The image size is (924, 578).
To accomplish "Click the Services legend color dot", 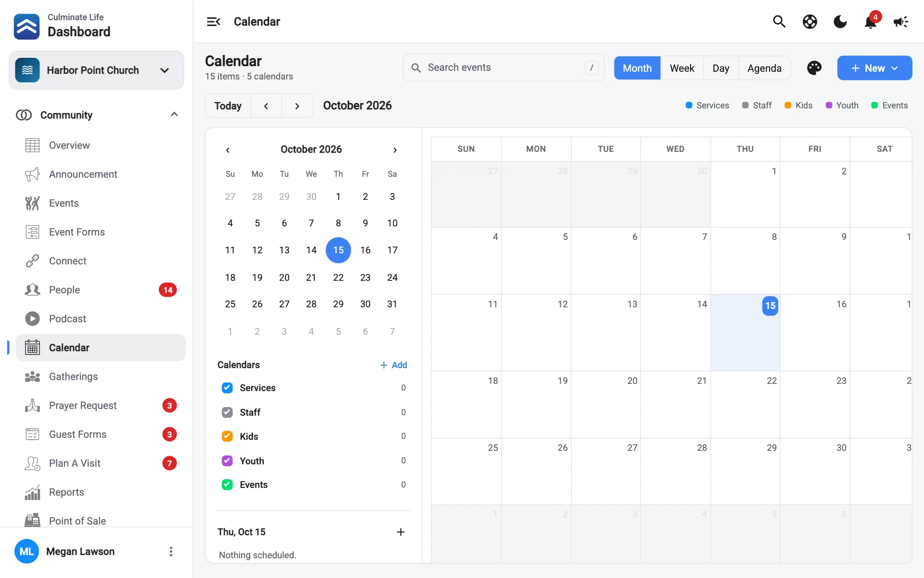I will pos(689,105).
